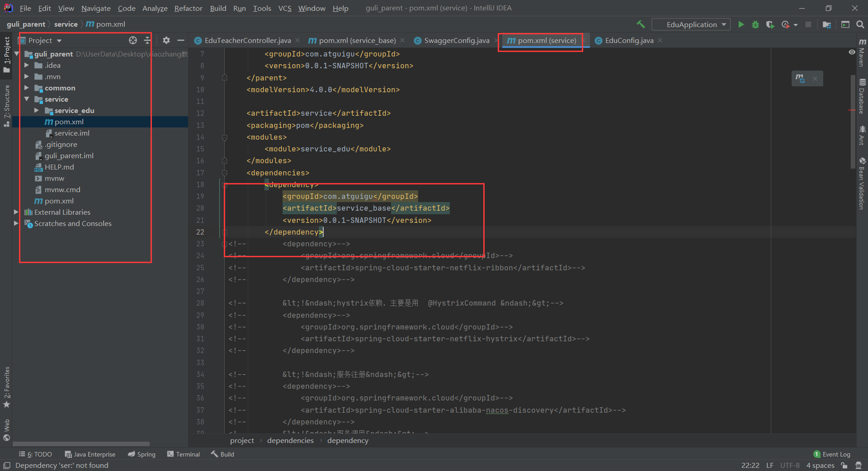Click the dependencies breadcrumb
868x471 pixels.
[290, 440]
